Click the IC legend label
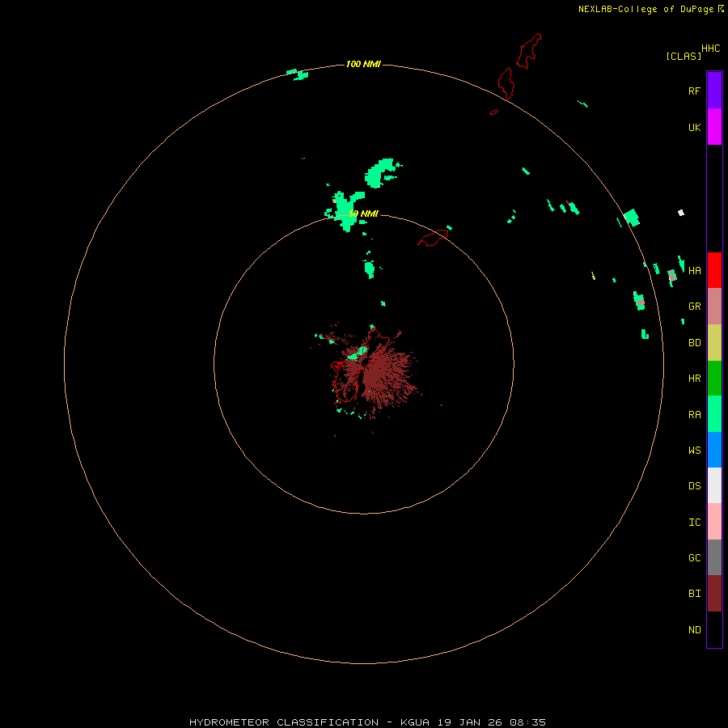Viewport: 728px width, 728px height. click(x=695, y=522)
